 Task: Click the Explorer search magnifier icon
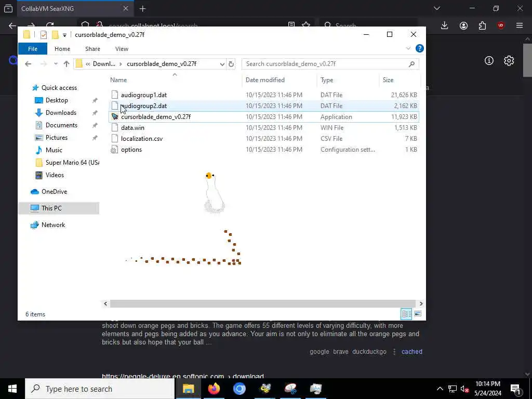click(x=411, y=64)
